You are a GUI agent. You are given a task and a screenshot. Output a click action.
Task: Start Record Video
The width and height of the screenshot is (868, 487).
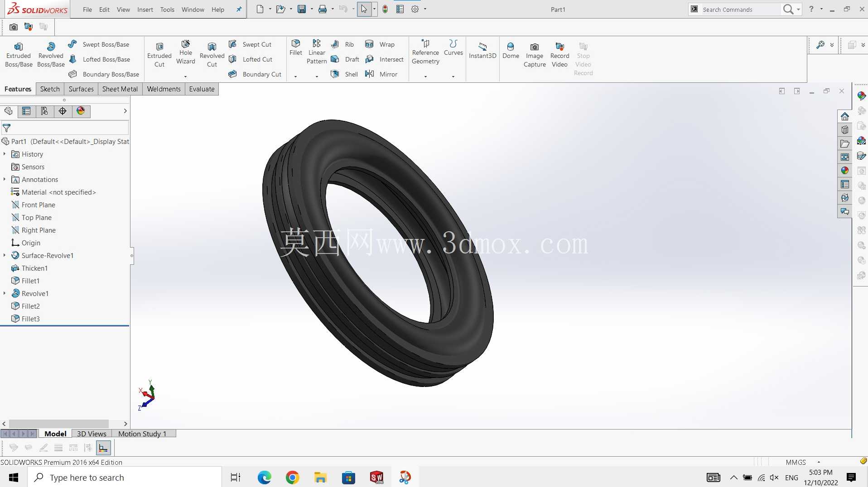tap(559, 55)
